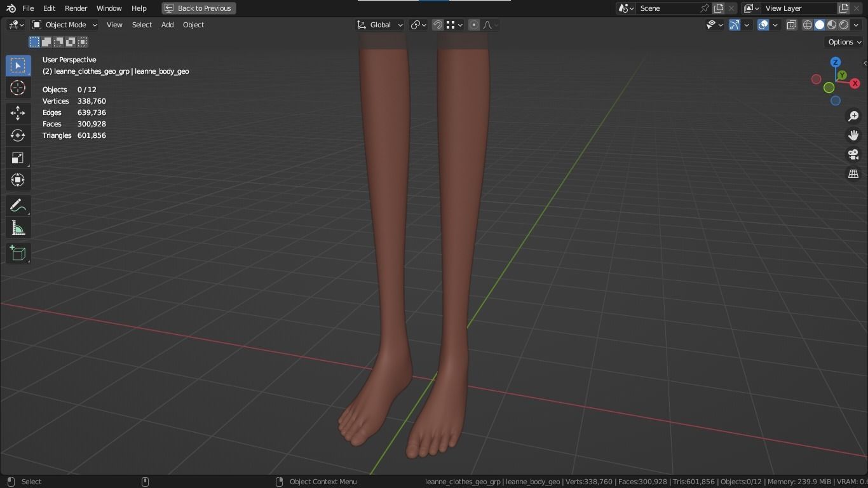Select the Measure tool

tap(18, 228)
